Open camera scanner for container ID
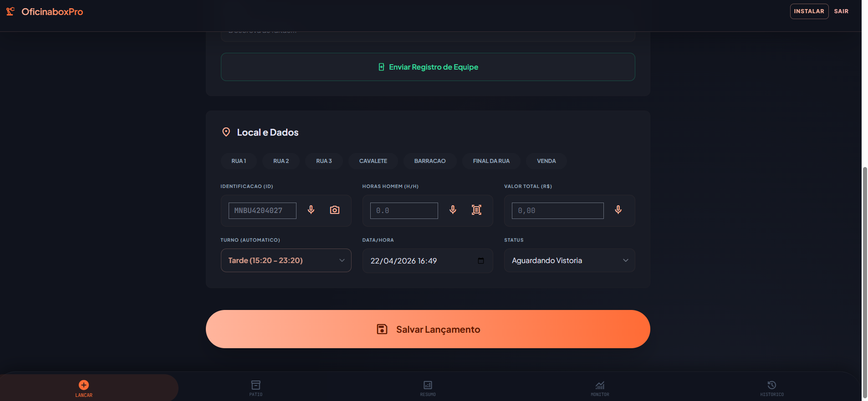 click(335, 210)
